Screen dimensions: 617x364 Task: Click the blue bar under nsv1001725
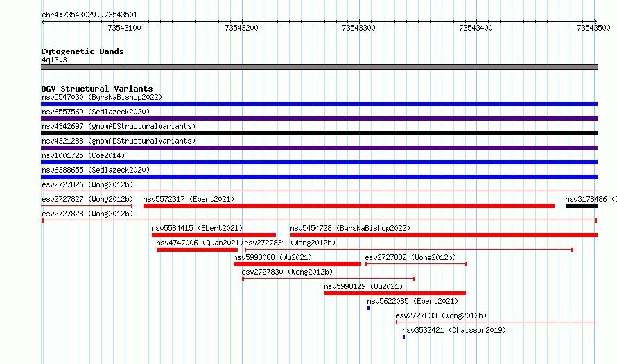[319, 162]
